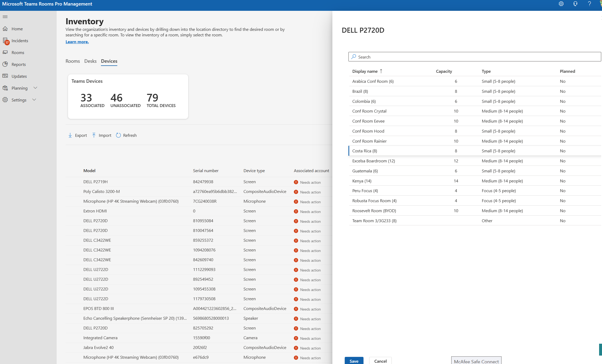Sort by Capacity column header
This screenshot has width=602, height=364.
pos(444,71)
